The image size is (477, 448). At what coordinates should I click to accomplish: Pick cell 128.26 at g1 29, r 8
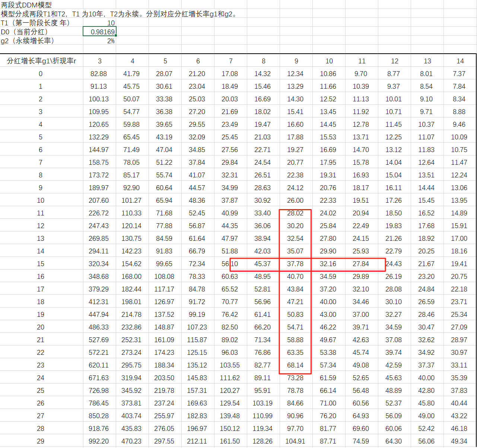coord(264,441)
